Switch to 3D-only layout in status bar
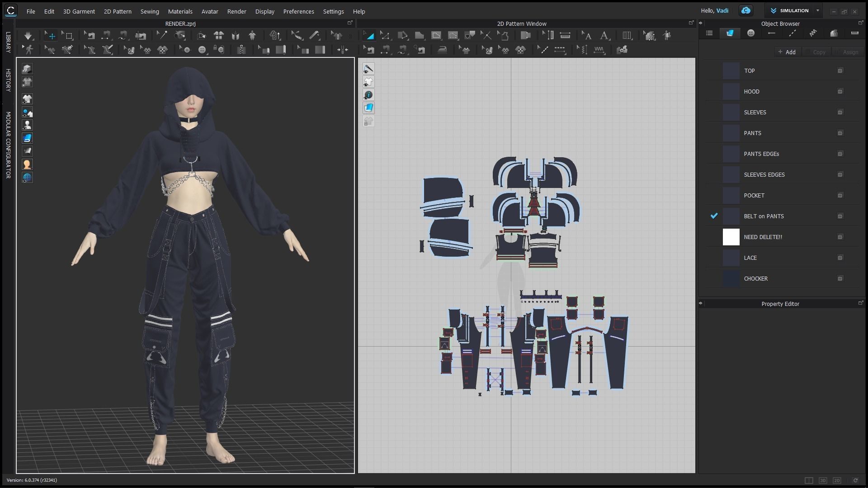This screenshot has height=488, width=868. point(823,480)
